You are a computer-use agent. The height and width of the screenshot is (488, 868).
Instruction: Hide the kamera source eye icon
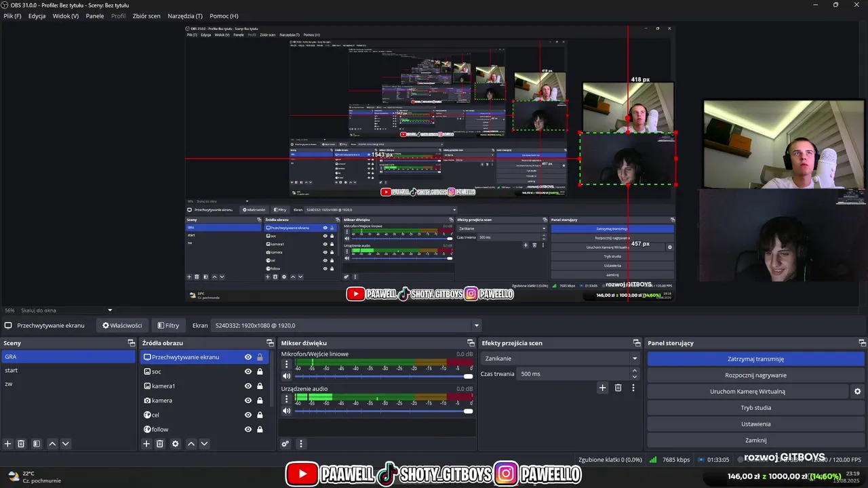[x=248, y=401]
